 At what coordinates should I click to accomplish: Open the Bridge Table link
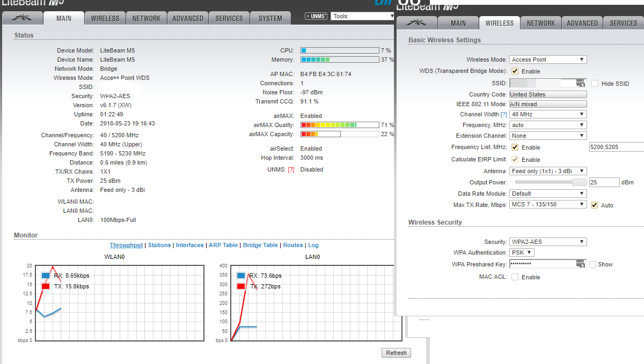[x=260, y=245]
